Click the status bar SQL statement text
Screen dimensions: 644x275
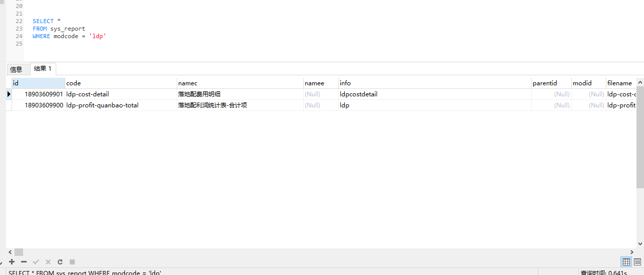pos(85,272)
